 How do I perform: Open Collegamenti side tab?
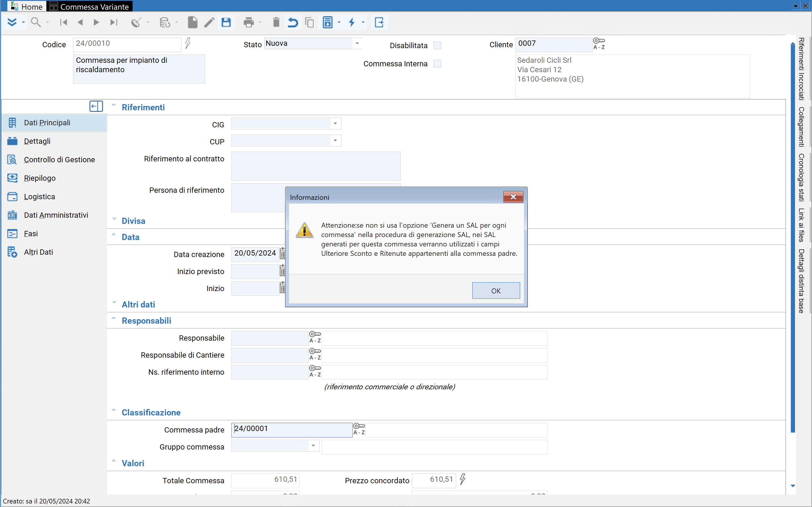[802, 127]
